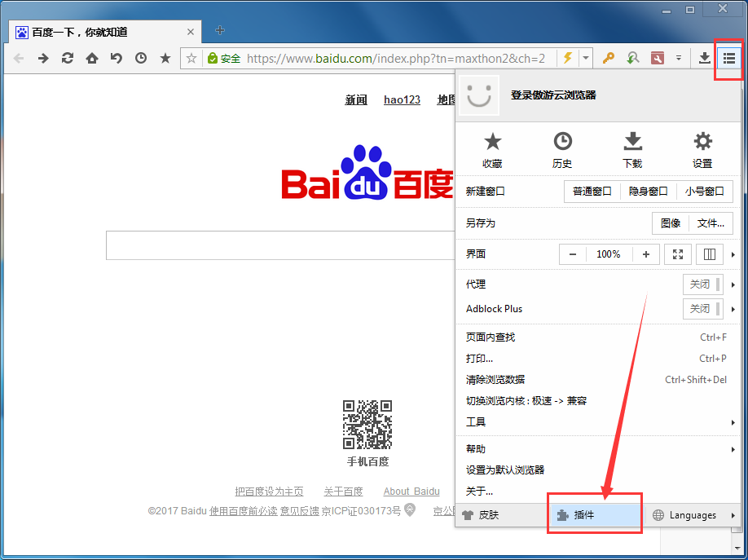Open 下载 downloads in the menu

[x=632, y=150]
